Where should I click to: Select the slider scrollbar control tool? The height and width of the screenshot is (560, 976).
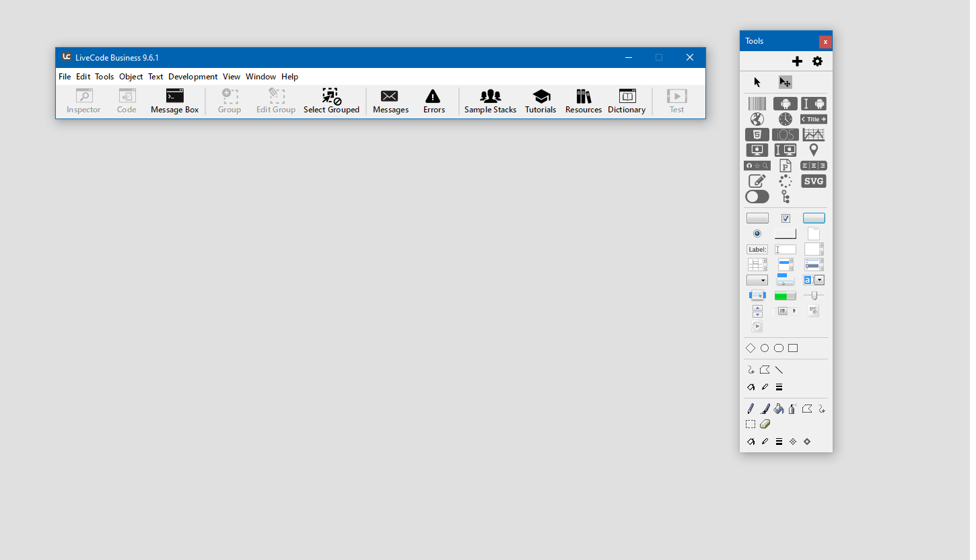[x=813, y=295]
